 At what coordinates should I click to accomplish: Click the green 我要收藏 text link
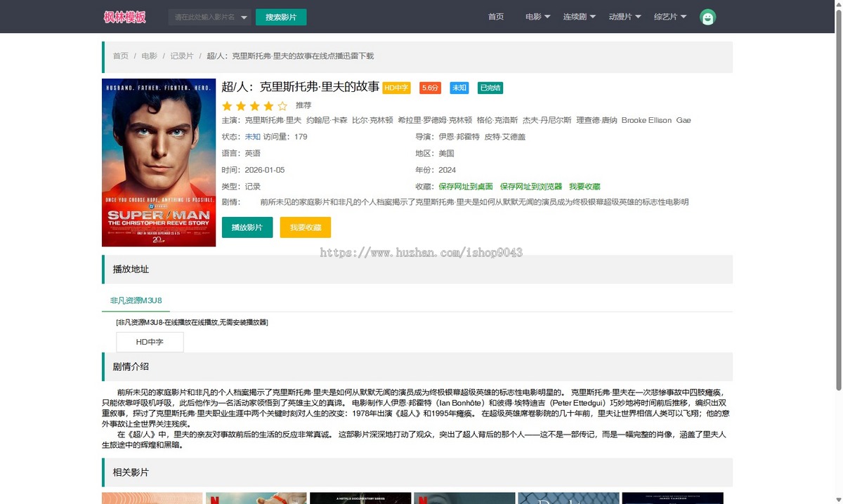pos(584,187)
